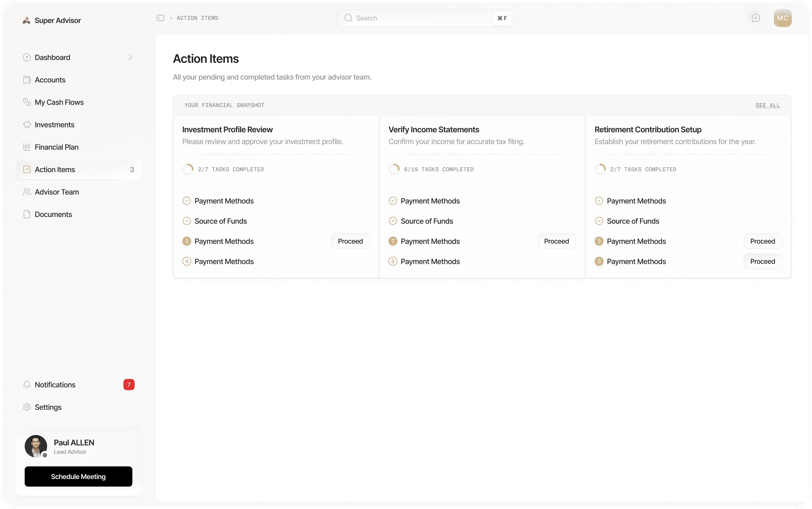Click the Documents file icon
The width and height of the screenshot is (812, 509).
tap(27, 214)
